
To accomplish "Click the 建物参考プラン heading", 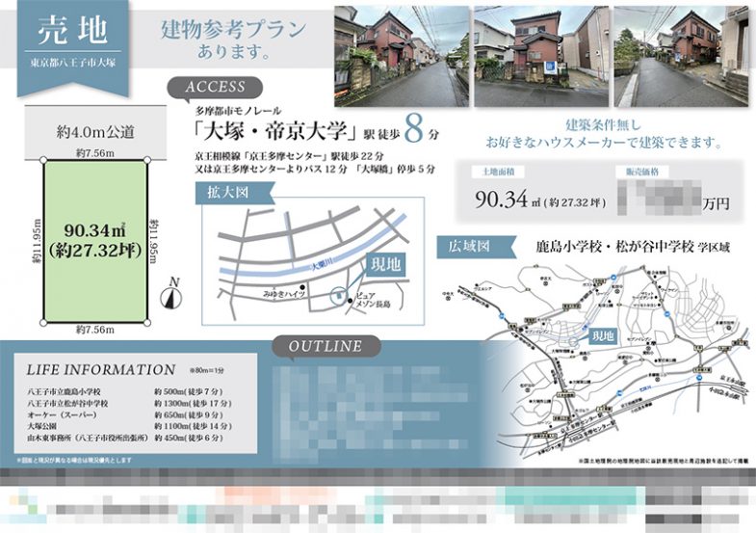I will [x=233, y=30].
